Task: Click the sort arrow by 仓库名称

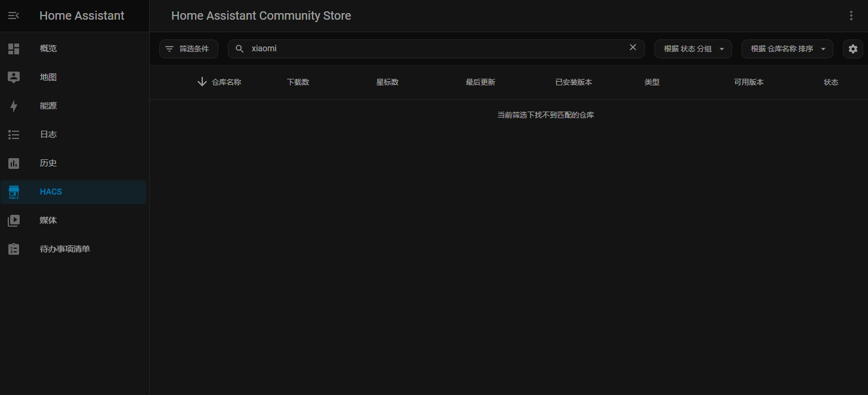Action: 202,82
